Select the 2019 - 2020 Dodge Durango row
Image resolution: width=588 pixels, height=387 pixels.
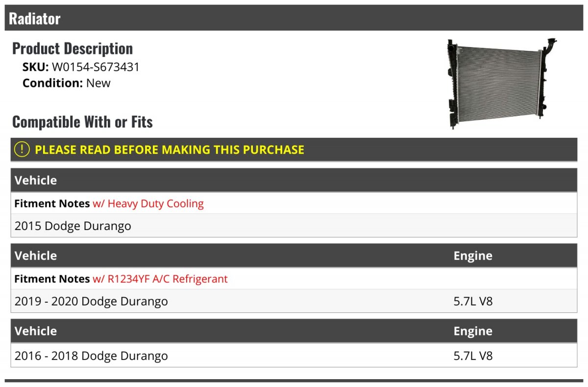tap(294, 301)
